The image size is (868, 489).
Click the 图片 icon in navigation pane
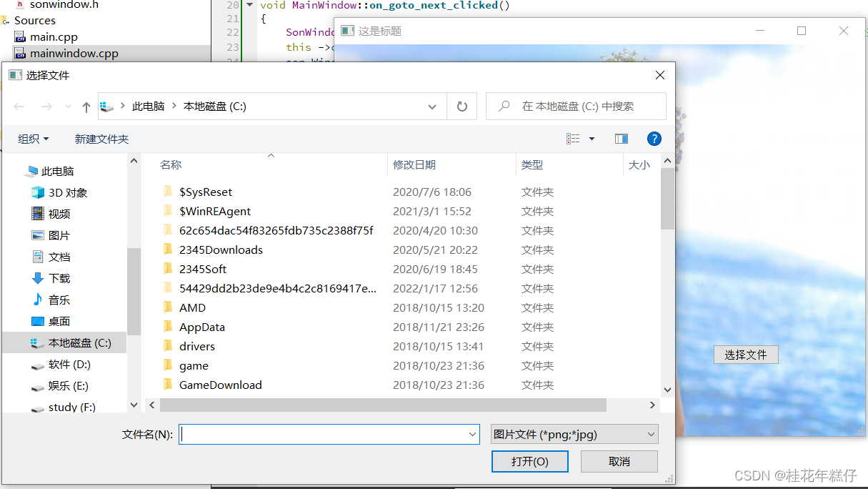tap(38, 235)
